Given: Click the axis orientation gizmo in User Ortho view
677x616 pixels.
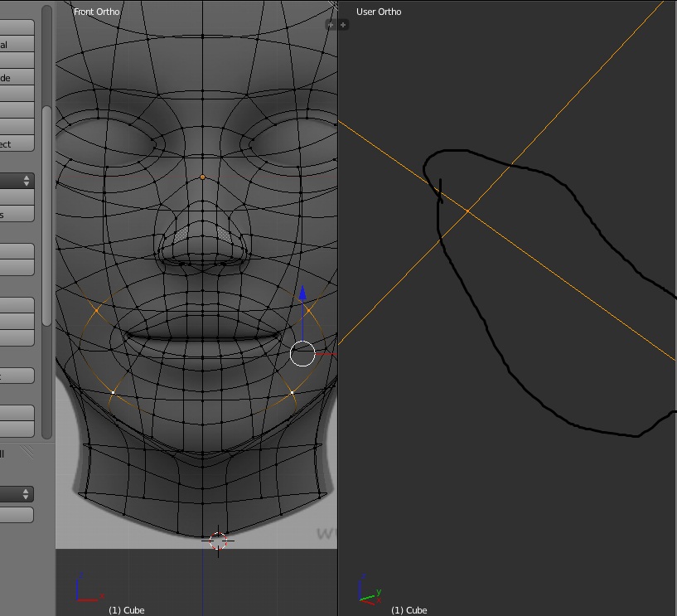Looking at the screenshot, I should point(369,586).
